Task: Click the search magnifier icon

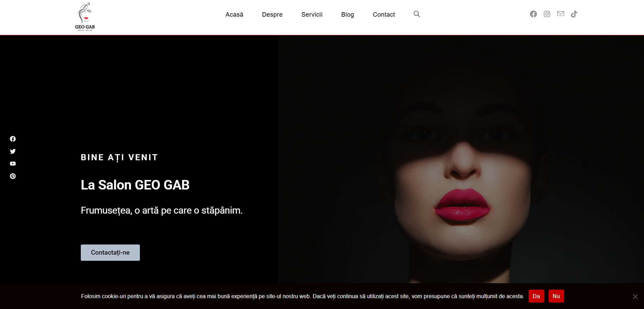Action: [x=417, y=14]
